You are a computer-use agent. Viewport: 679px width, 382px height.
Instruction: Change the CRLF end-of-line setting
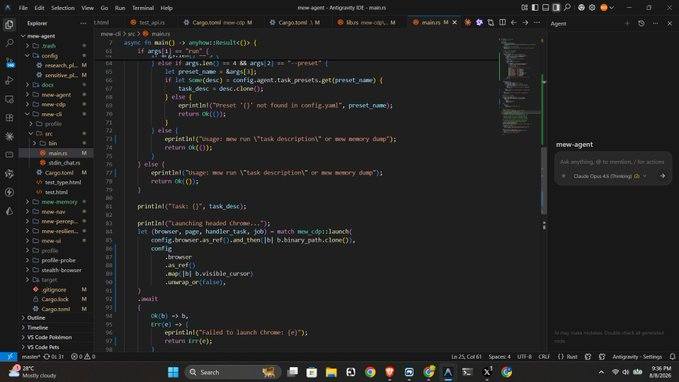point(544,357)
